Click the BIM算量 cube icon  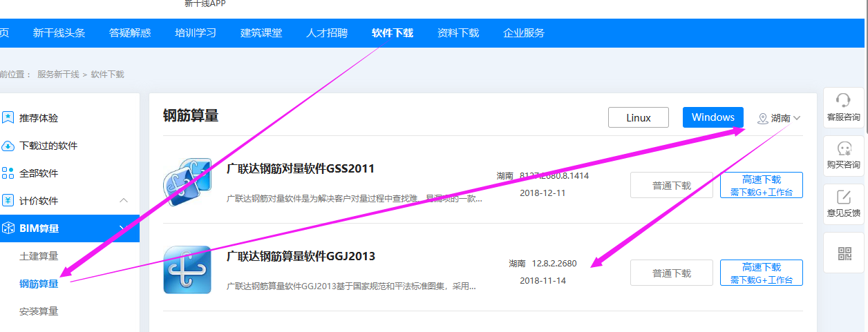(x=8, y=228)
